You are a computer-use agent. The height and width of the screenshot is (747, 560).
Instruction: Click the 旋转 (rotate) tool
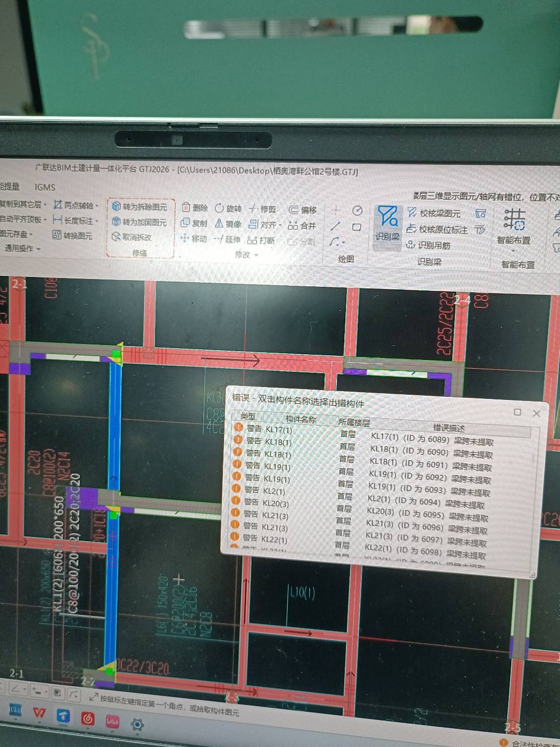click(x=228, y=209)
